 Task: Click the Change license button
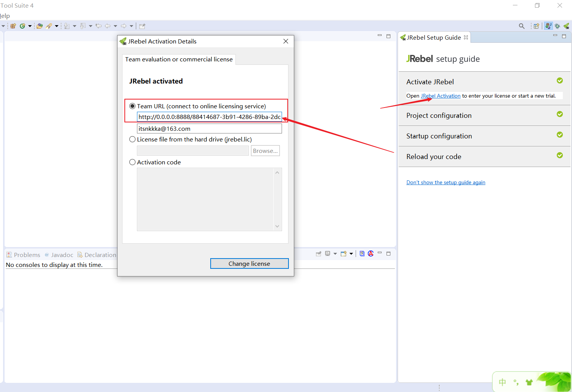point(249,263)
